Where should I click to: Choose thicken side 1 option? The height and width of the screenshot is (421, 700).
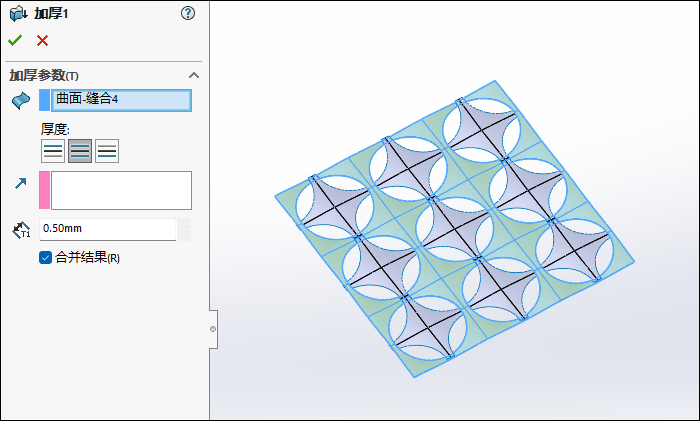tap(53, 151)
